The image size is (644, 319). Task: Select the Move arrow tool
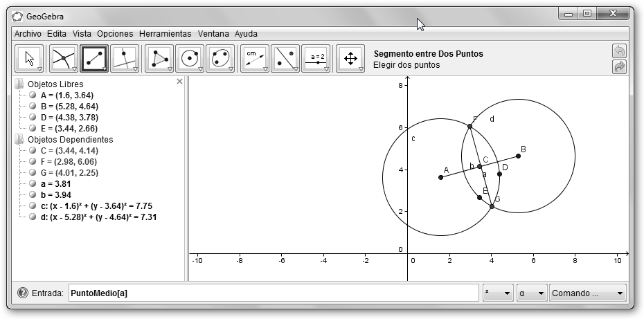(29, 58)
